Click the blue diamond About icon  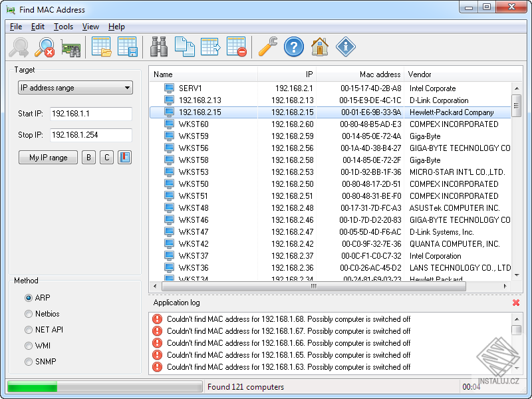point(346,47)
